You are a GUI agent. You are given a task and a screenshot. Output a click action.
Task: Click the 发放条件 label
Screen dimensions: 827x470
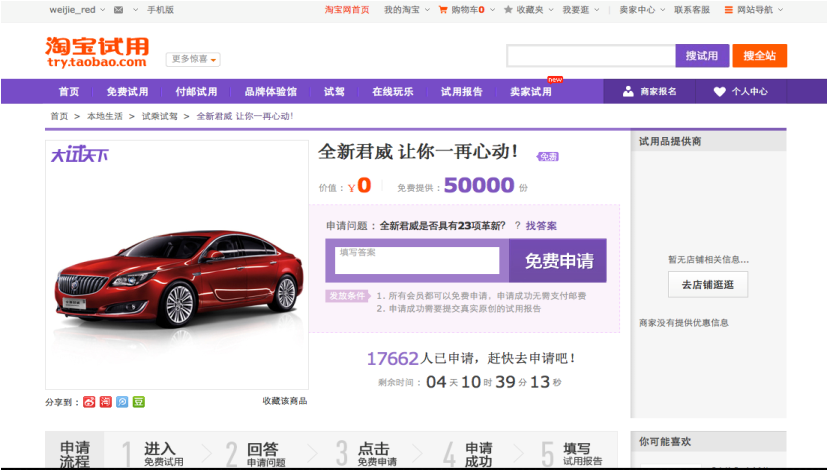tap(347, 295)
